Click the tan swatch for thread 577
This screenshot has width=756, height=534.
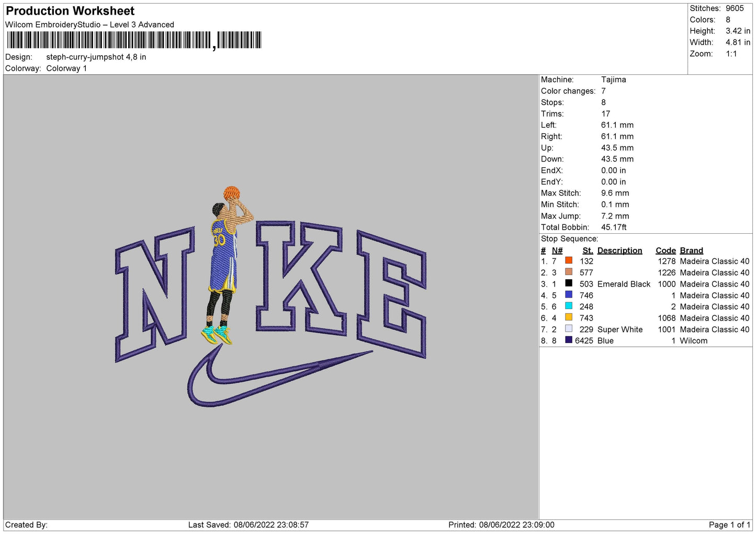click(569, 272)
